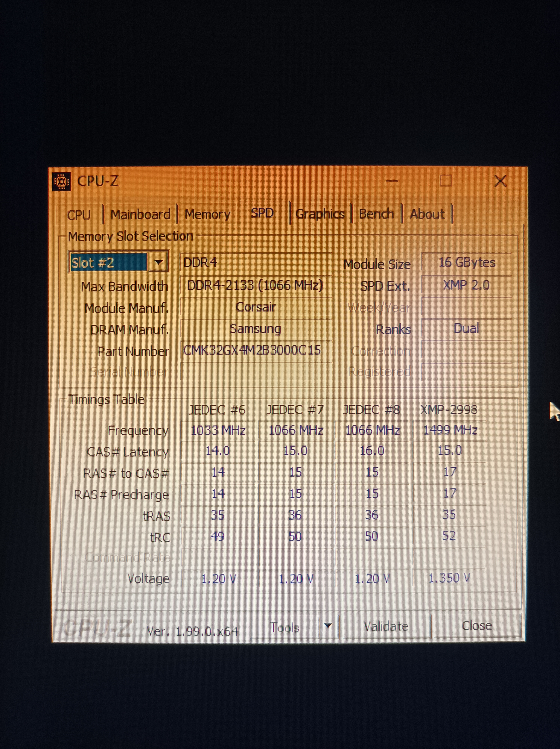Minimize the CPU-Z window
Image resolution: width=560 pixels, height=749 pixels.
pyautogui.click(x=392, y=181)
